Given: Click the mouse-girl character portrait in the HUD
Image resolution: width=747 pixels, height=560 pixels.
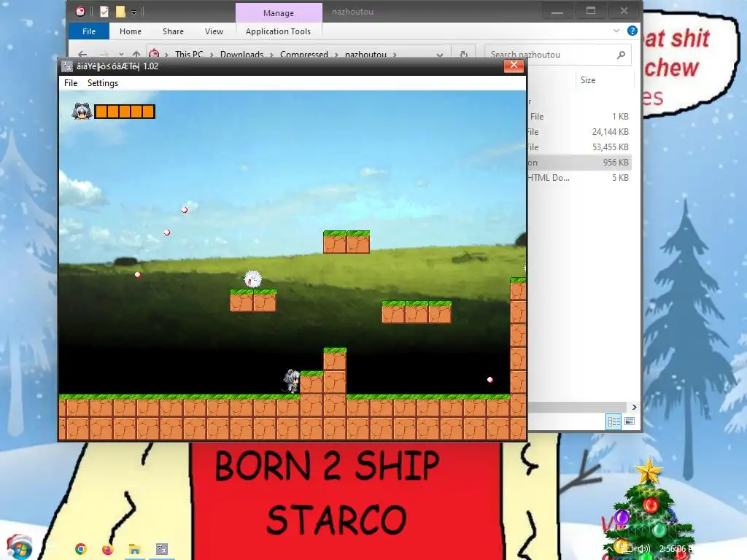Looking at the screenshot, I should click(82, 112).
